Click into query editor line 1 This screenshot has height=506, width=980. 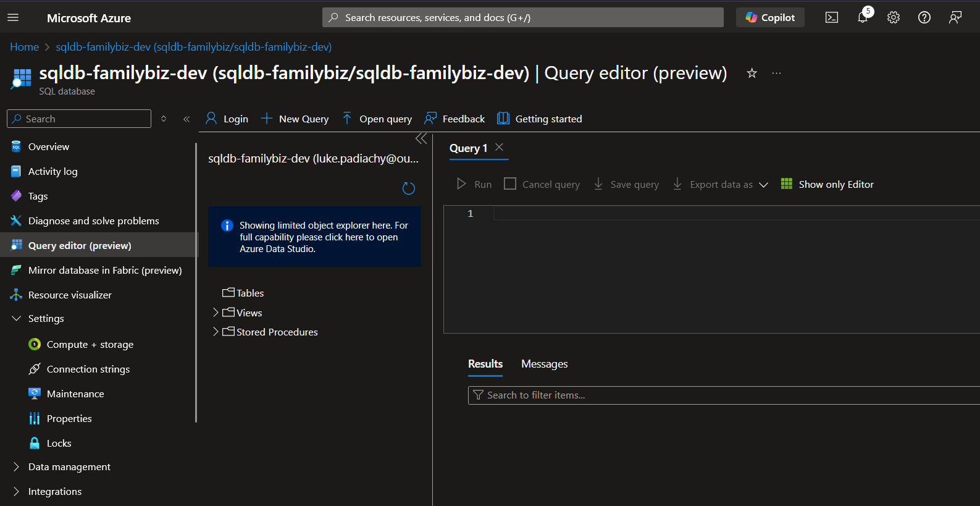(737, 214)
